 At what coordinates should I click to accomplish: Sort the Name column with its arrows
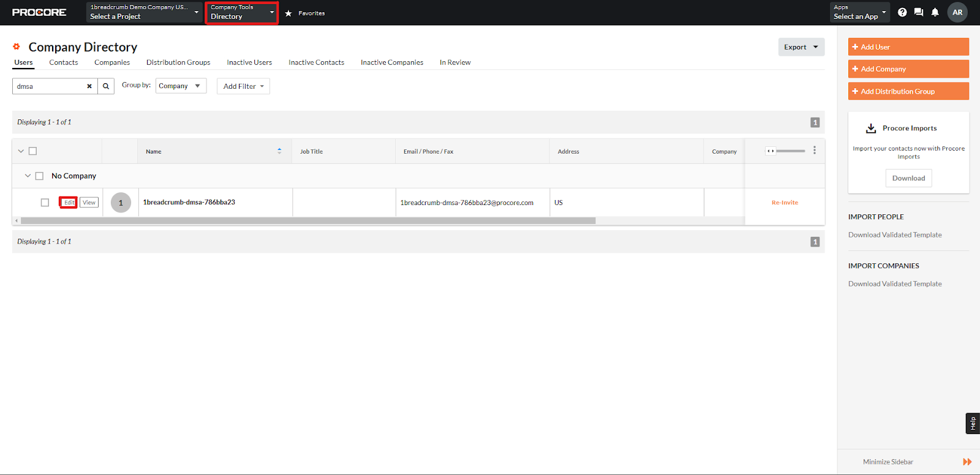click(x=279, y=151)
